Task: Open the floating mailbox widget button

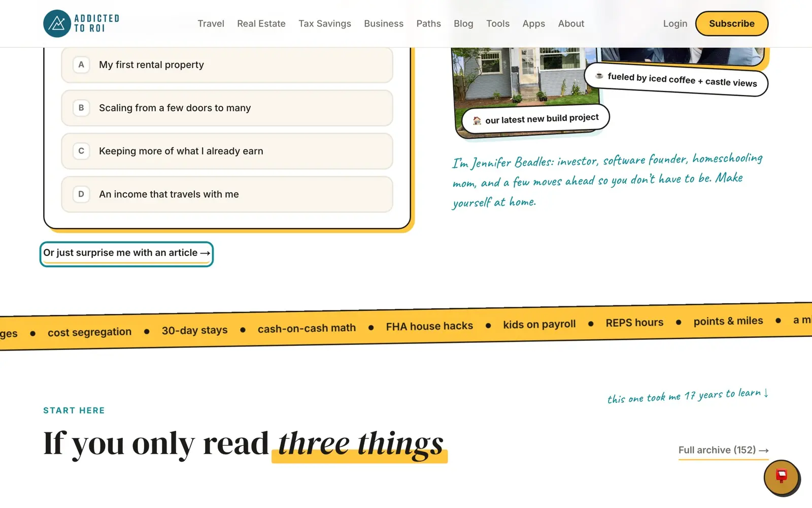Action: 782,478
